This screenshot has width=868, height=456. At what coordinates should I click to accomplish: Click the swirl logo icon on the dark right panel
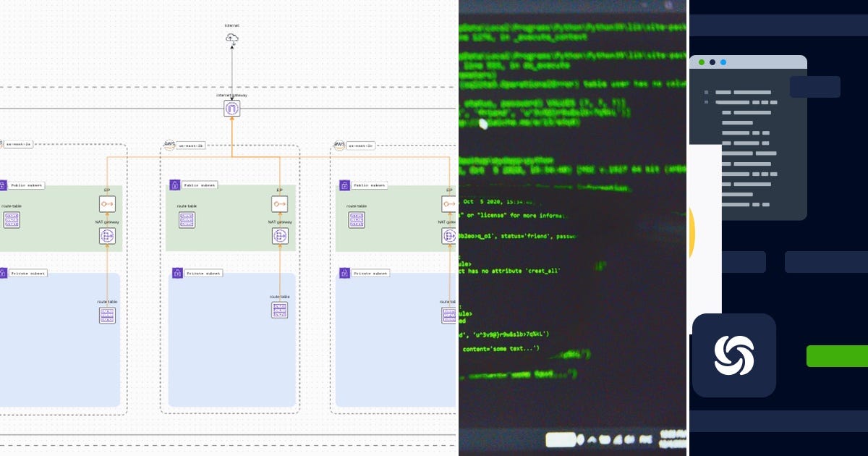click(734, 355)
